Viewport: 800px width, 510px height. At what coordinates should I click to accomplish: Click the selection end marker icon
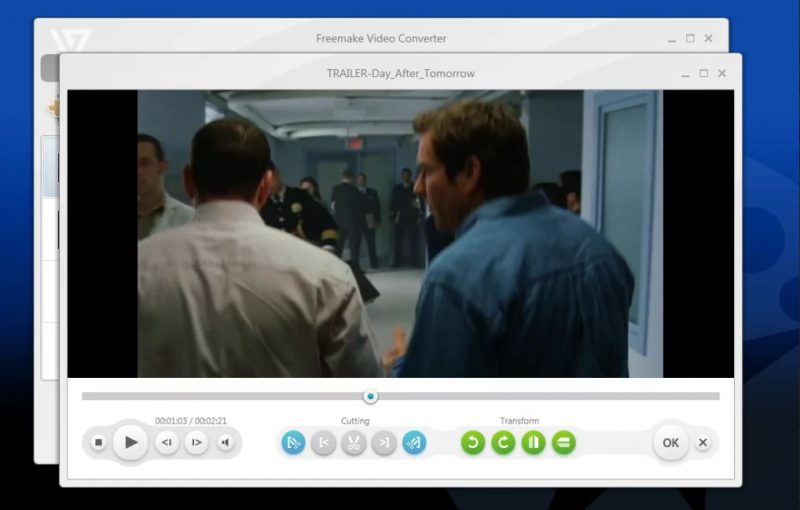pos(414,442)
